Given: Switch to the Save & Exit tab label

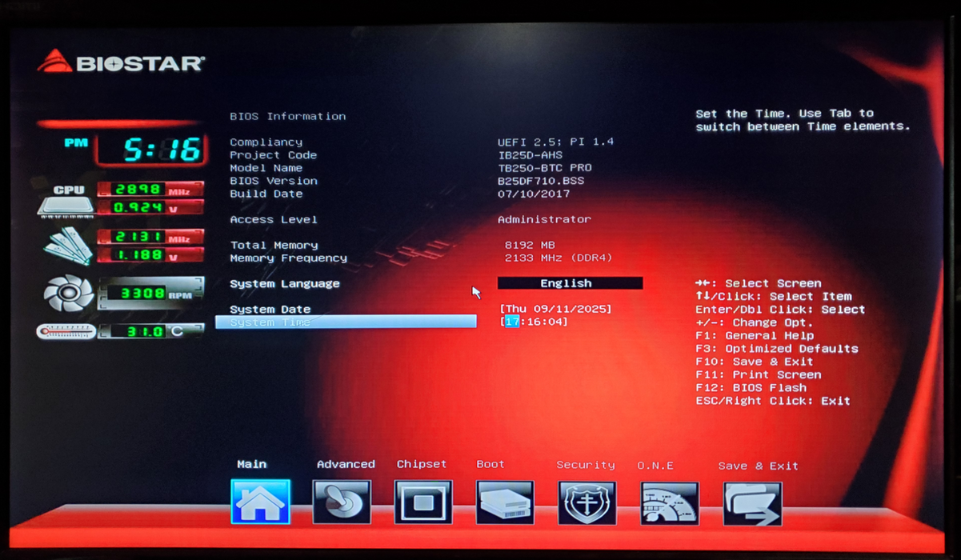Looking at the screenshot, I should 758,466.
